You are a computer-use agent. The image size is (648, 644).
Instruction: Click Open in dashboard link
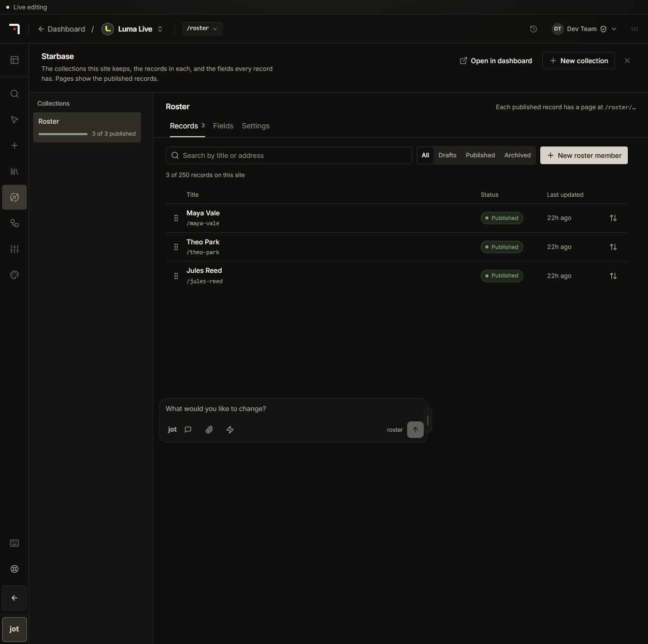coord(496,61)
